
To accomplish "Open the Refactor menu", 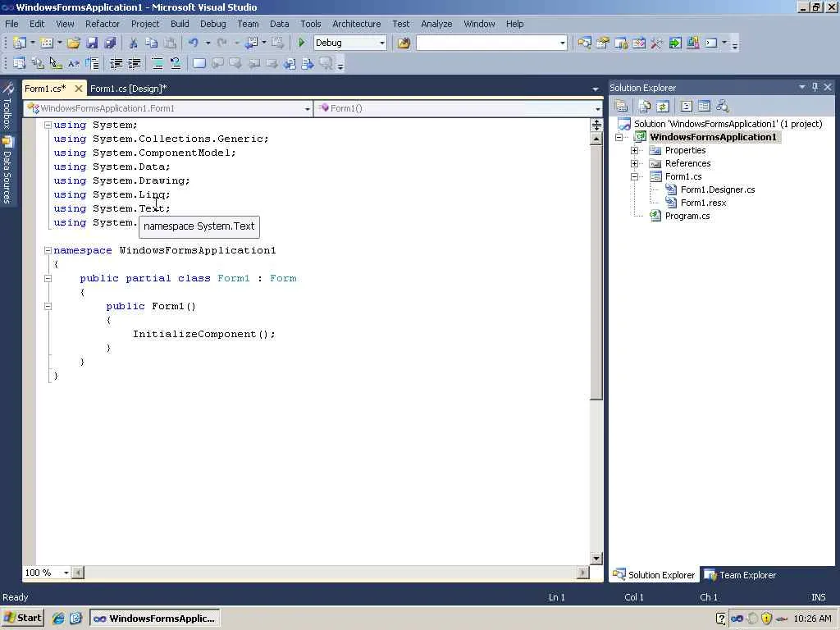I will click(103, 24).
